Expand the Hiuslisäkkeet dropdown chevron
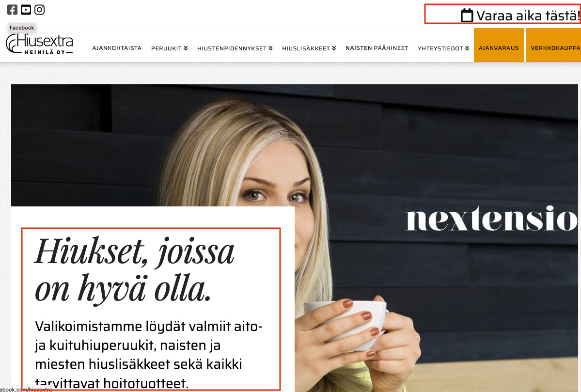This screenshot has height=392, width=581. pyautogui.click(x=334, y=48)
